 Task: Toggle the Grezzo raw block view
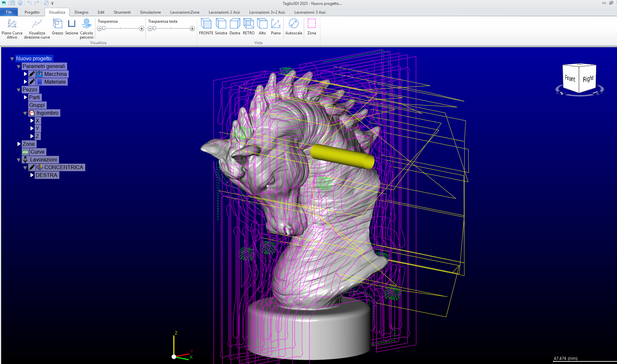(x=57, y=24)
